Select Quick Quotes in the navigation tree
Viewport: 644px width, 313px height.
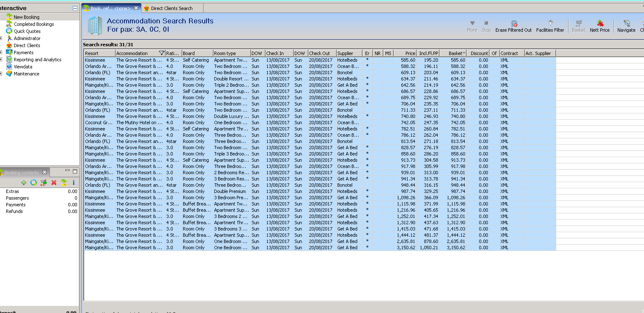click(27, 31)
